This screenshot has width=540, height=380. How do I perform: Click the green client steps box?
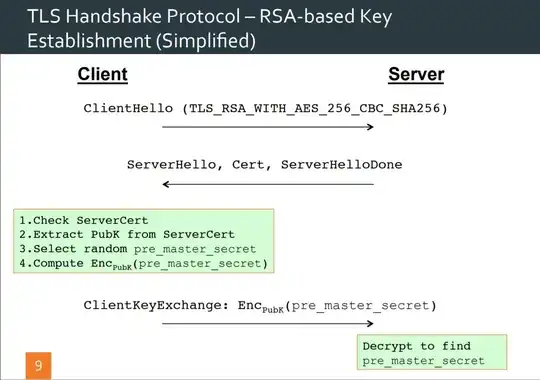[x=144, y=241]
